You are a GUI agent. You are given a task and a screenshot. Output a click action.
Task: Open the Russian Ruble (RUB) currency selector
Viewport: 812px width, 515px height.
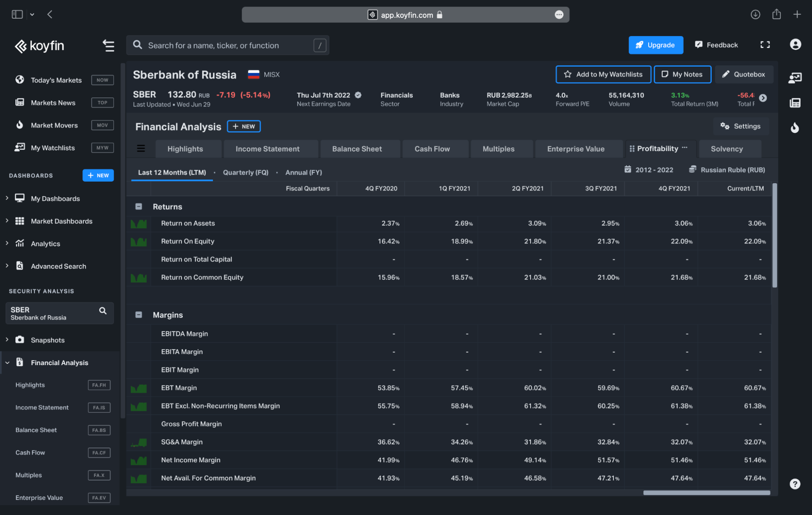coord(727,170)
